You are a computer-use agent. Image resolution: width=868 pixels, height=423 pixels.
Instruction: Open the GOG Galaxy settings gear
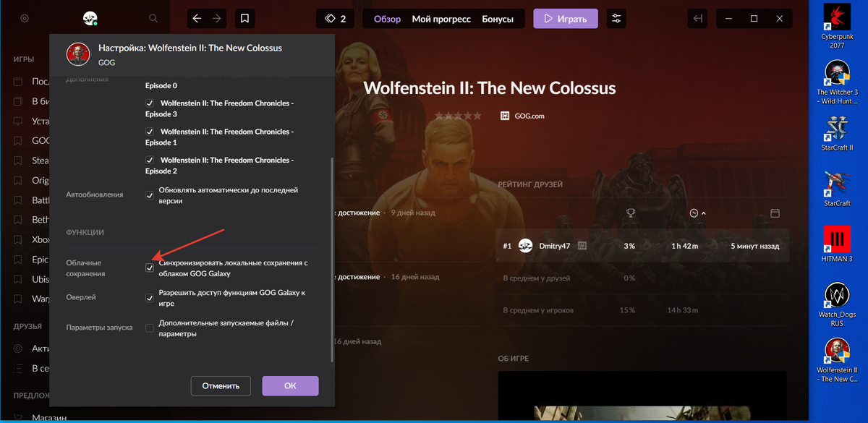coord(25,18)
